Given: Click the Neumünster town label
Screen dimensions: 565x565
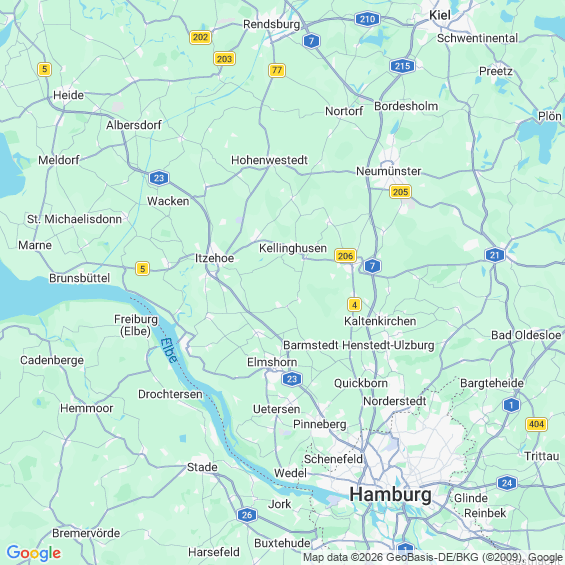Looking at the screenshot, I should [388, 171].
